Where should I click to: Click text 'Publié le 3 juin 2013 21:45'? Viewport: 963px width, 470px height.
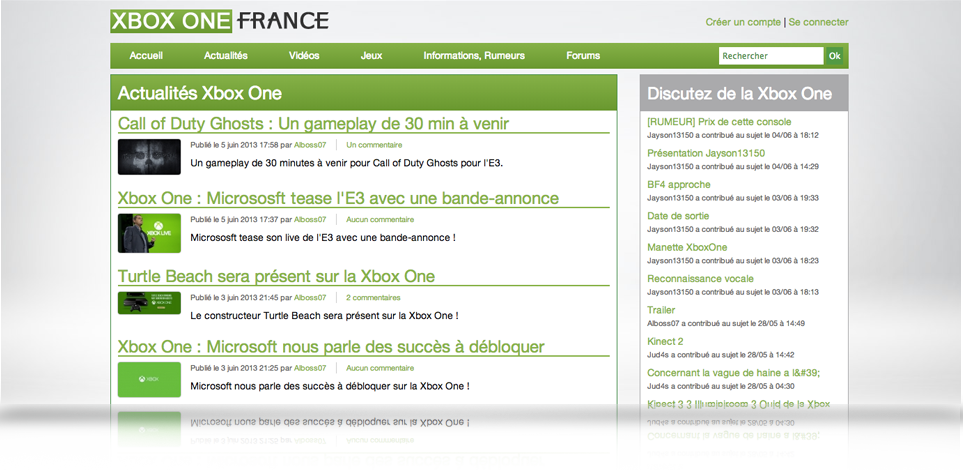coord(234,297)
